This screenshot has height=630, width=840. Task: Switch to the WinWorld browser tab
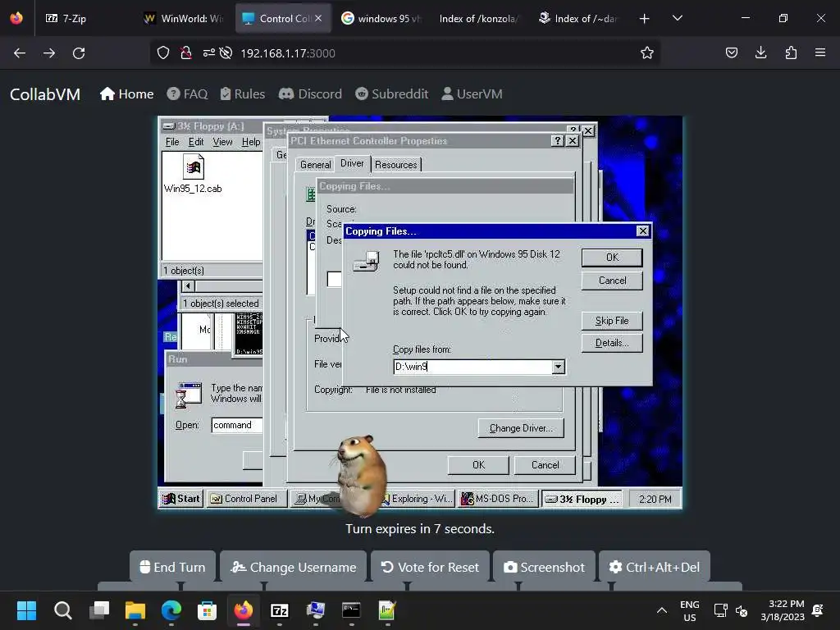184,18
